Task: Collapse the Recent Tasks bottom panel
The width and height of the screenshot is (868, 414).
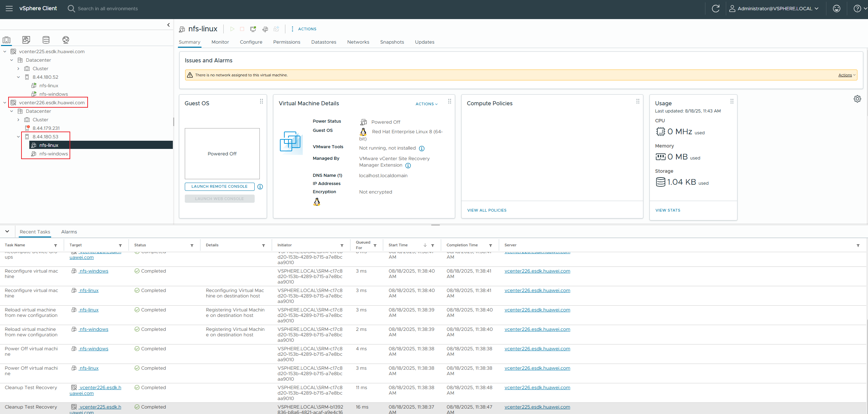Action: pos(7,231)
